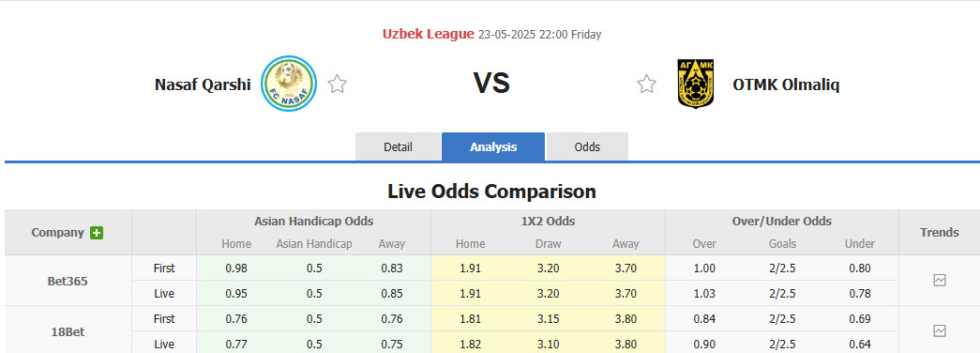This screenshot has height=353, width=980.
Task: Favorite OTMK Olmaliq with the star icon
Action: (646, 84)
